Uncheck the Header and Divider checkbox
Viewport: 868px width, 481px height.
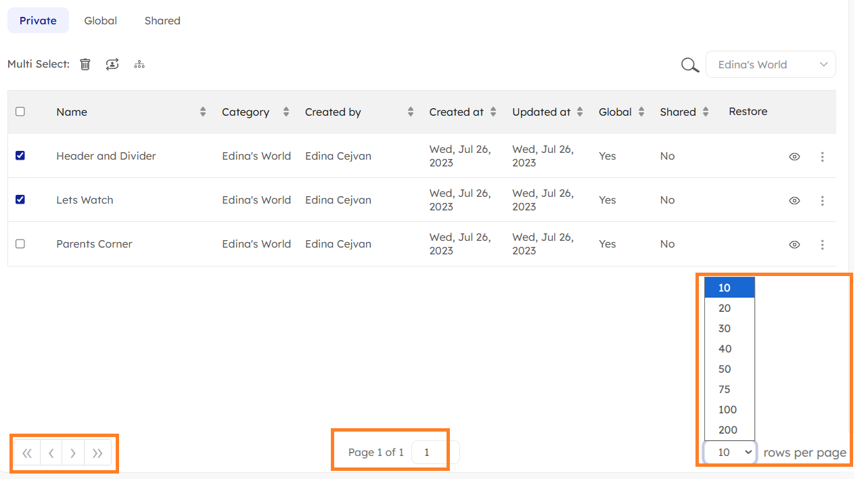coord(20,156)
